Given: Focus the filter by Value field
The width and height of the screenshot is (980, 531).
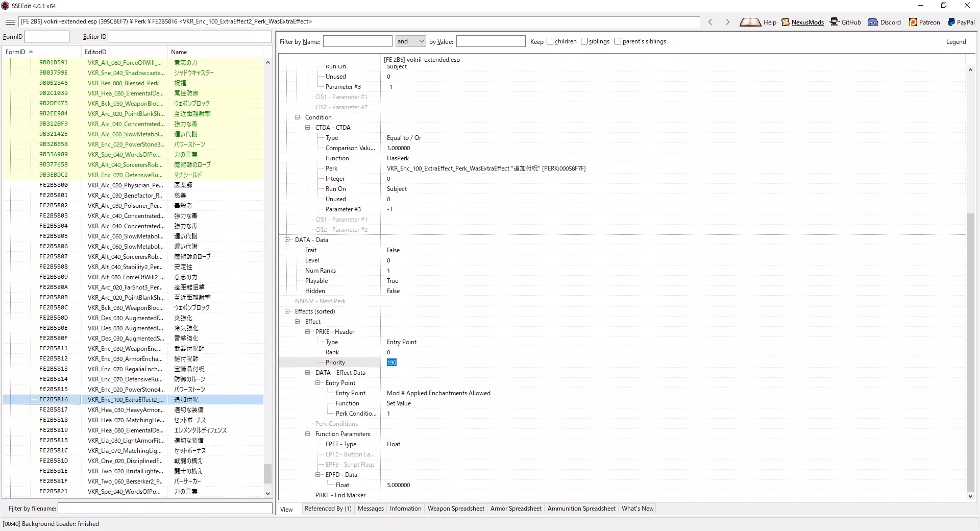Looking at the screenshot, I should 491,41.
